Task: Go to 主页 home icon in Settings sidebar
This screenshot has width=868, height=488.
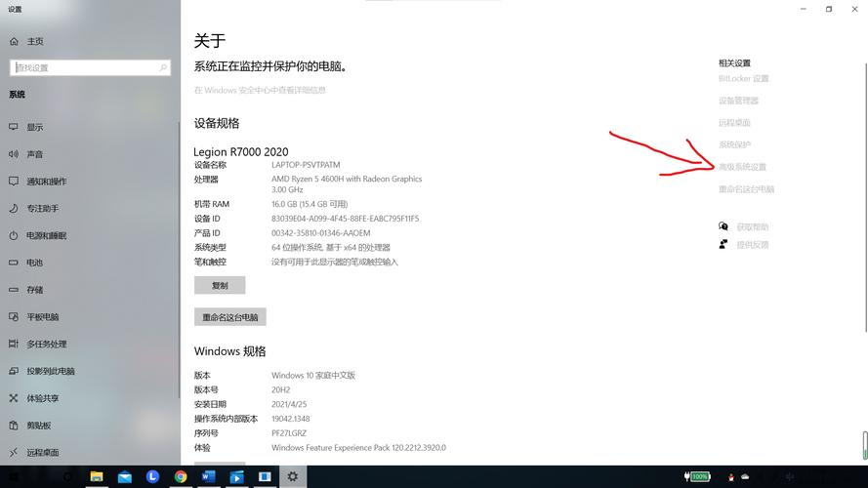Action: (14, 42)
